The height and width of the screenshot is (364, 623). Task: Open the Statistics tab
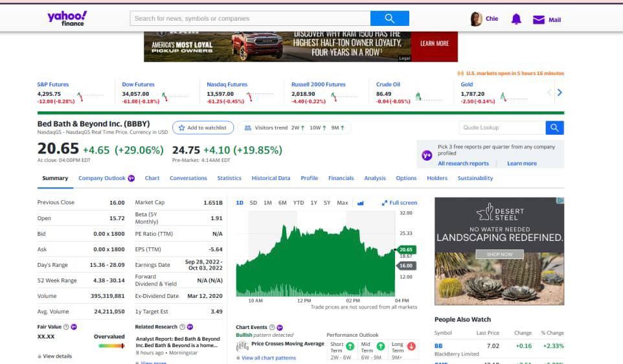pyautogui.click(x=229, y=178)
